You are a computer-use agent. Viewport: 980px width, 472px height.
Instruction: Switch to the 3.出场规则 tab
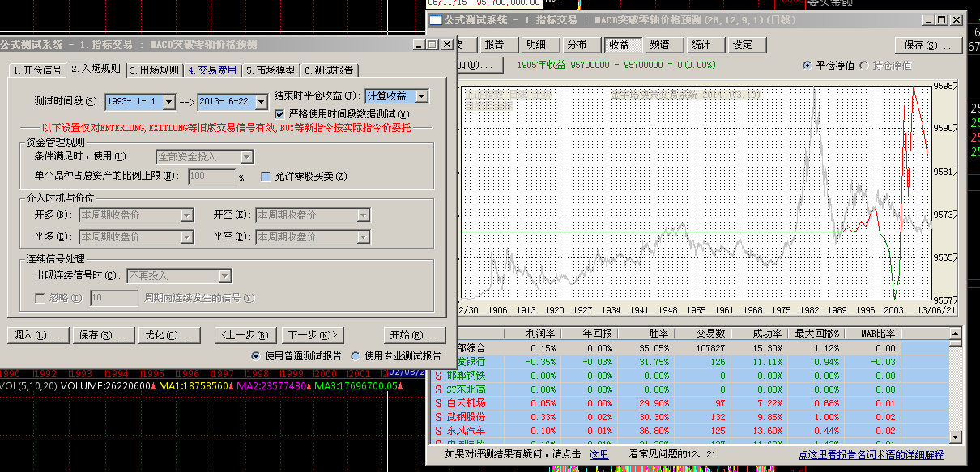click(155, 70)
